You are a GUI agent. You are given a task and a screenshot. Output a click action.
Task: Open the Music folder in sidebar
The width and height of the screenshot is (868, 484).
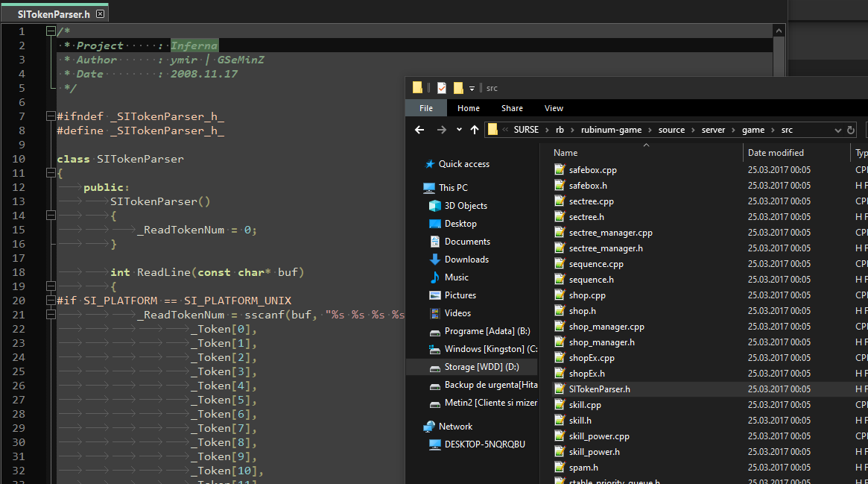(x=456, y=277)
